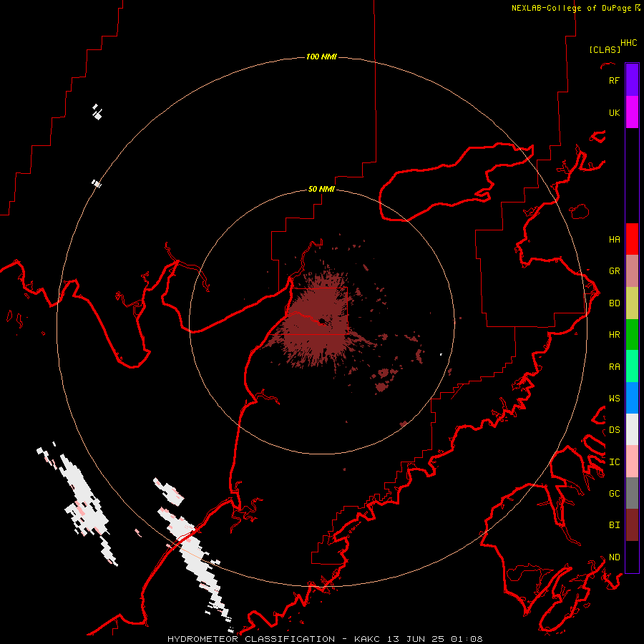Click the 'BD' legend label
644x644 pixels.
click(x=614, y=303)
